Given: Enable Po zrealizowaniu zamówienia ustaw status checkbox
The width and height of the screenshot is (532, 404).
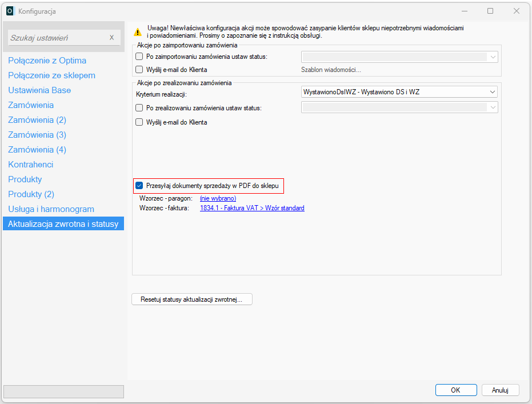Looking at the screenshot, I should tap(139, 108).
